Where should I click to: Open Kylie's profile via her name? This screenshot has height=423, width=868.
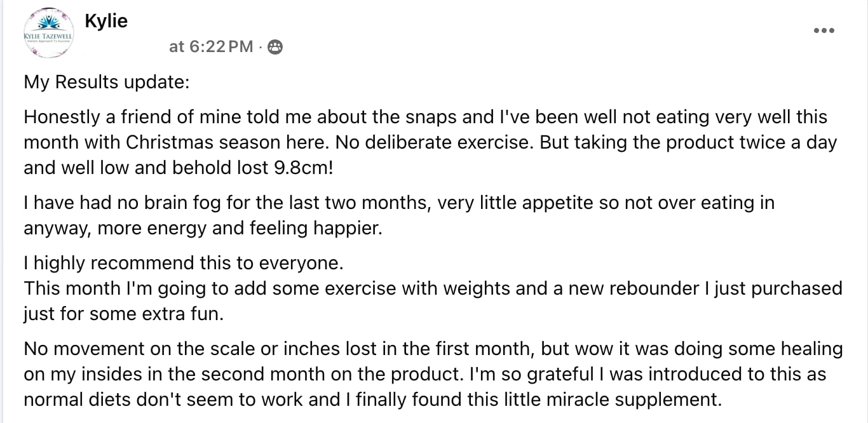click(x=106, y=21)
